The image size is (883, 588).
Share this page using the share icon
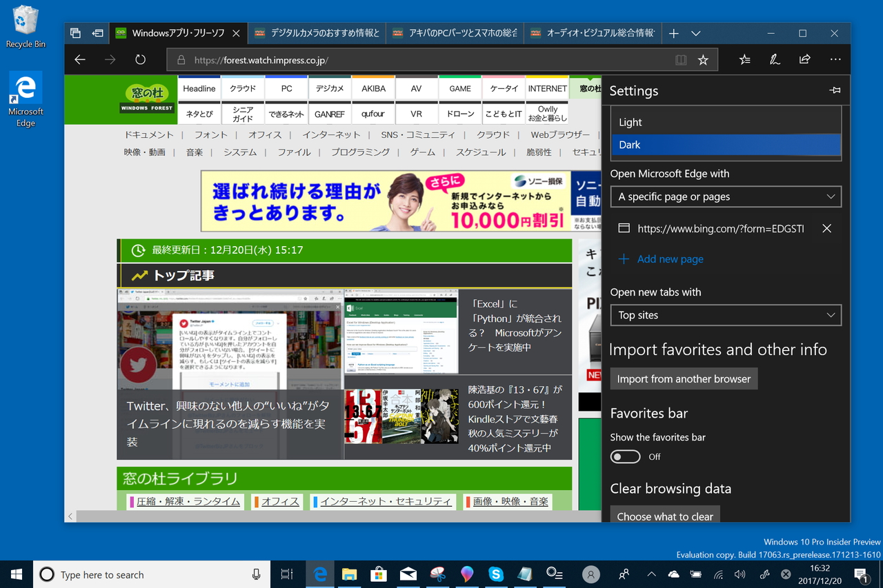click(x=804, y=60)
